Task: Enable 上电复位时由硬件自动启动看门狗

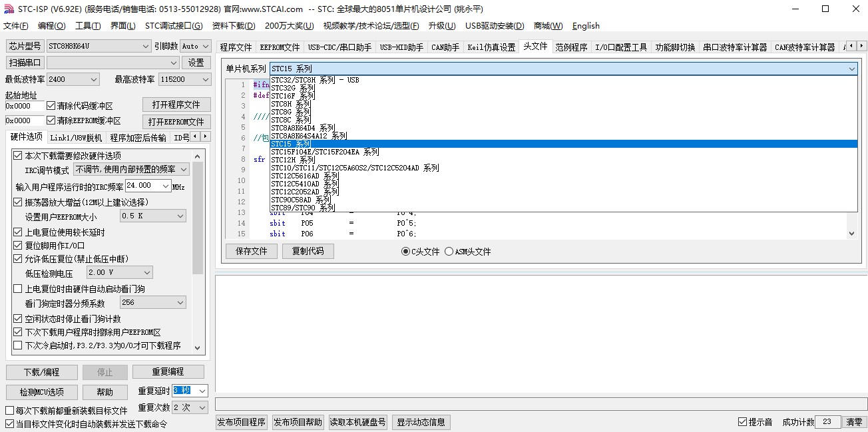Action: (18, 289)
